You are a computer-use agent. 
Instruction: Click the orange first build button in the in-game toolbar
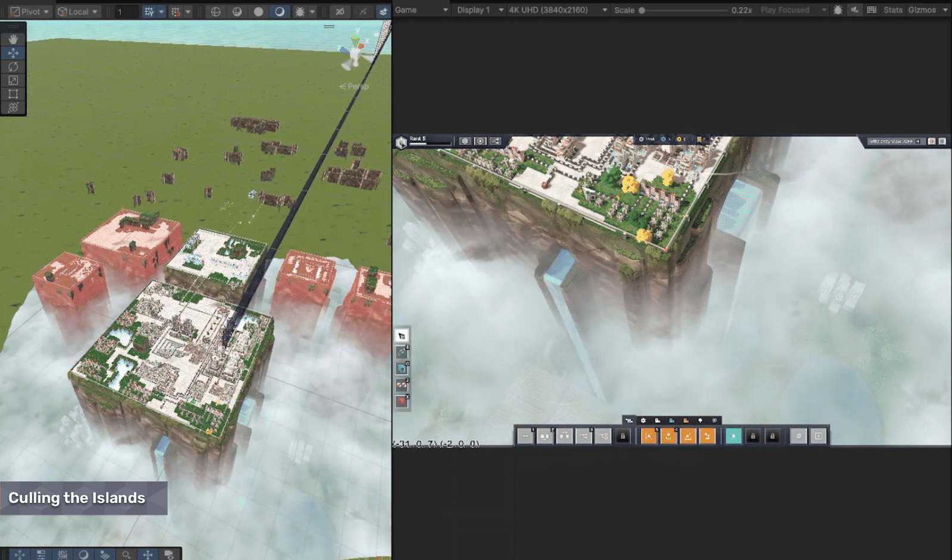click(649, 436)
